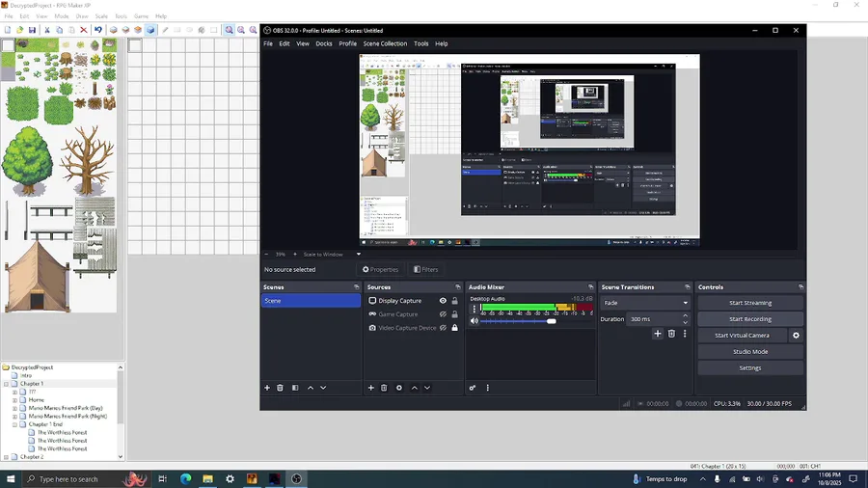Image resolution: width=868 pixels, height=488 pixels.
Task: Move scene up with Scenes panel arrow
Action: pyautogui.click(x=310, y=388)
